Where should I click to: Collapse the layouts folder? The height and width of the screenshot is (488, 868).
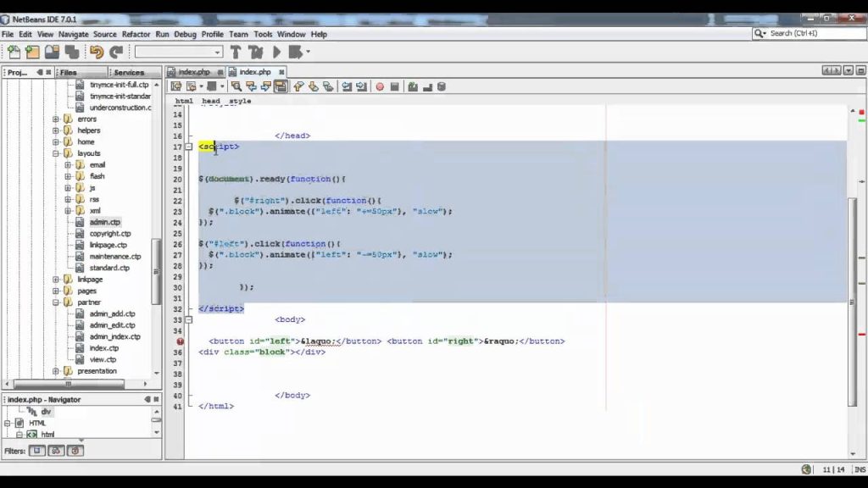[x=55, y=153]
